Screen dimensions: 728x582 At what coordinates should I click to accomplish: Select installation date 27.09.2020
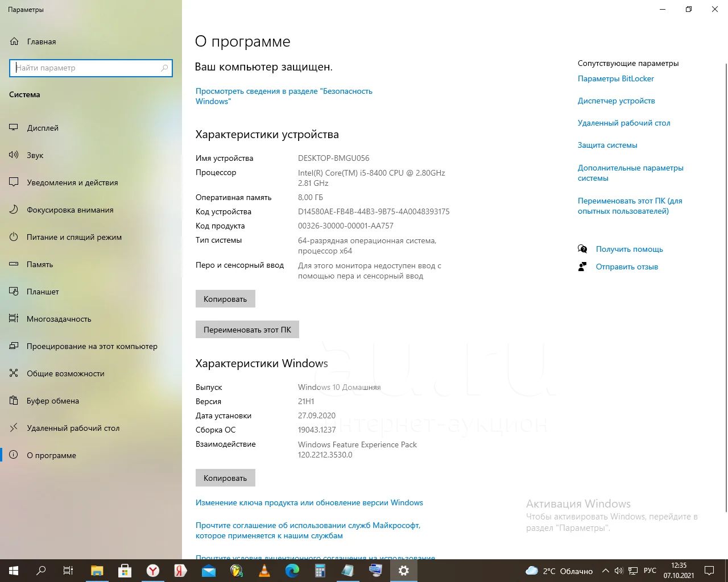(317, 415)
